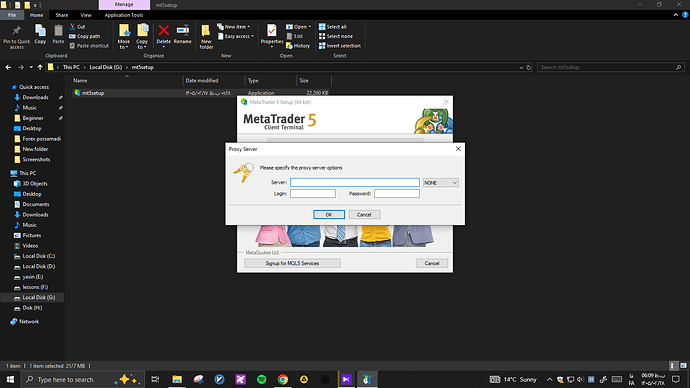Click Edit in the Open group

[294, 36]
